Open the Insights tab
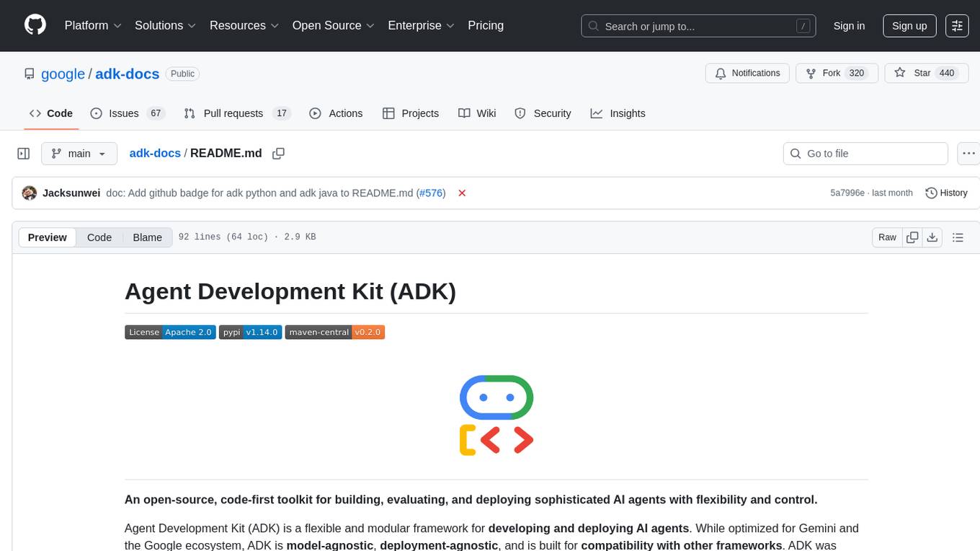The image size is (980, 551). 618,113
